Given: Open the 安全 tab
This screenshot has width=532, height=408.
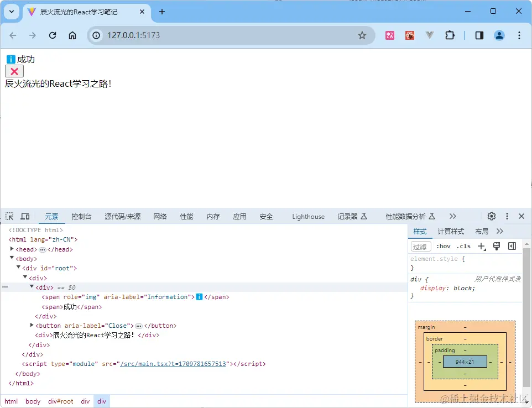Looking at the screenshot, I should [266, 216].
